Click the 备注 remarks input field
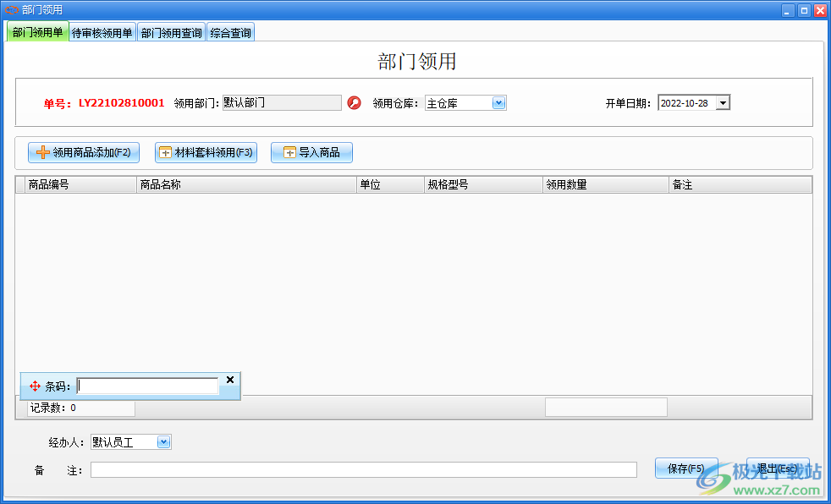Viewport: 831px width, 504px height. pos(364,469)
